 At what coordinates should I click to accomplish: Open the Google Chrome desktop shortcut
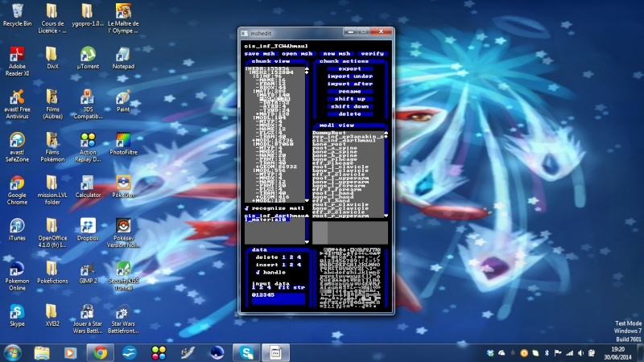pos(17,190)
